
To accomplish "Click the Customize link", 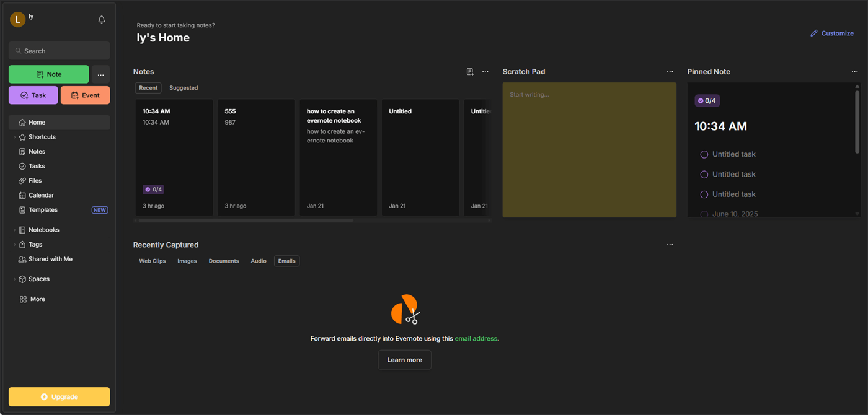I will (838, 33).
